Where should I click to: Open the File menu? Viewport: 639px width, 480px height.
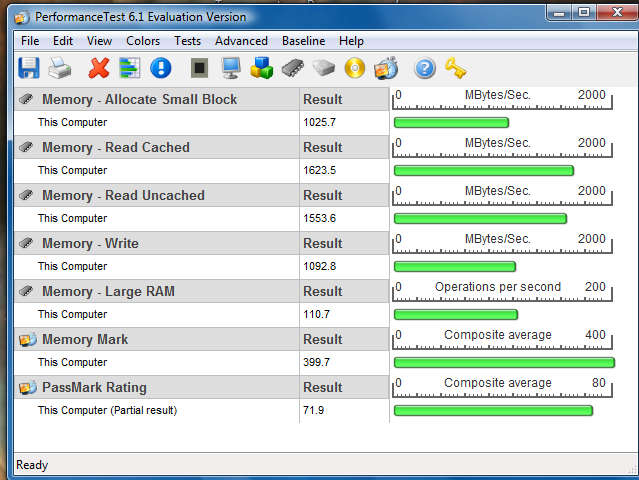pos(30,41)
